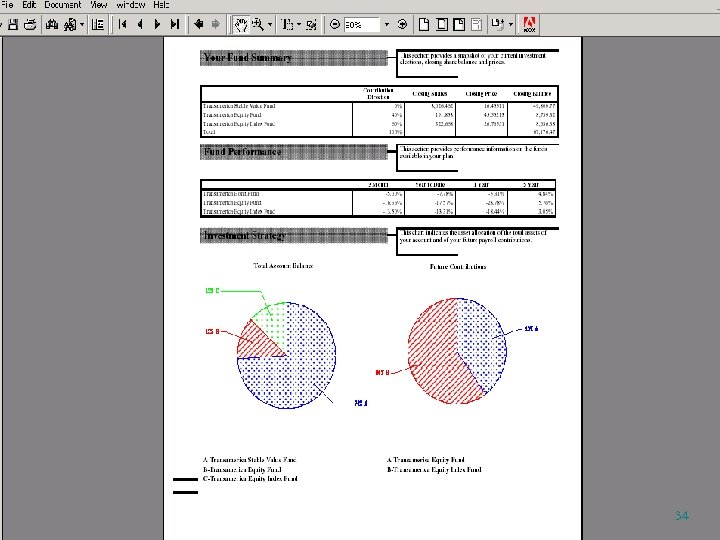Image resolution: width=720 pixels, height=540 pixels.
Task: Select the Text Select tool
Action: tap(287, 24)
